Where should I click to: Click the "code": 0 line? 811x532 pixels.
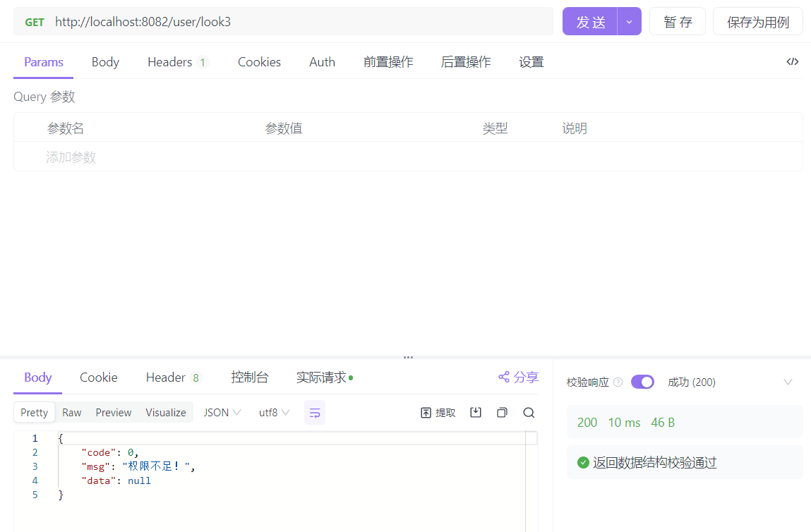[x=109, y=452]
